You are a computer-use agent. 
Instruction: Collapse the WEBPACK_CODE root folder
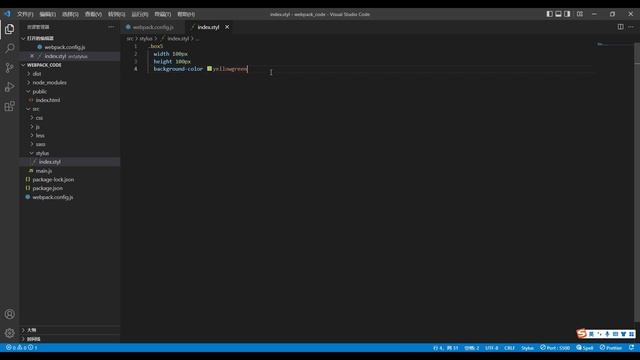click(x=23, y=65)
